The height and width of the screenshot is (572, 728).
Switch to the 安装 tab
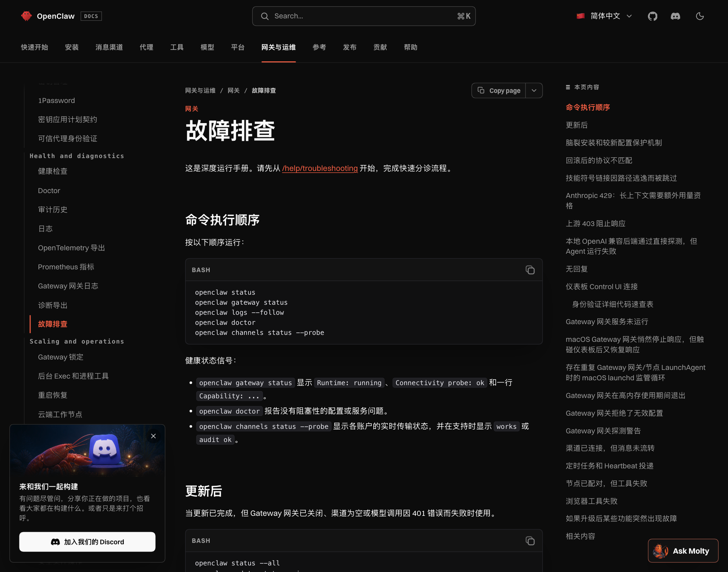tap(72, 47)
